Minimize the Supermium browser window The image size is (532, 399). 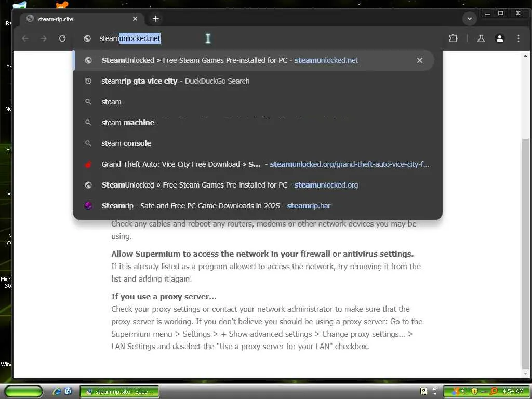487,14
